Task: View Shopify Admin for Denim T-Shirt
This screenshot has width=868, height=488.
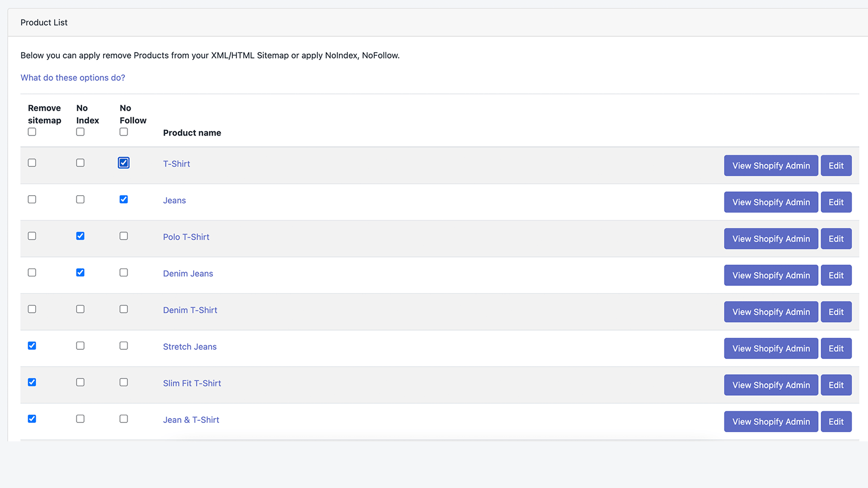Action: pos(770,312)
